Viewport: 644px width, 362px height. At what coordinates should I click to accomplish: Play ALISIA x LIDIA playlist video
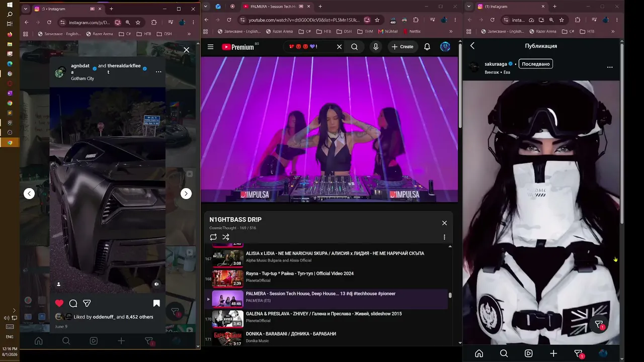327,258
